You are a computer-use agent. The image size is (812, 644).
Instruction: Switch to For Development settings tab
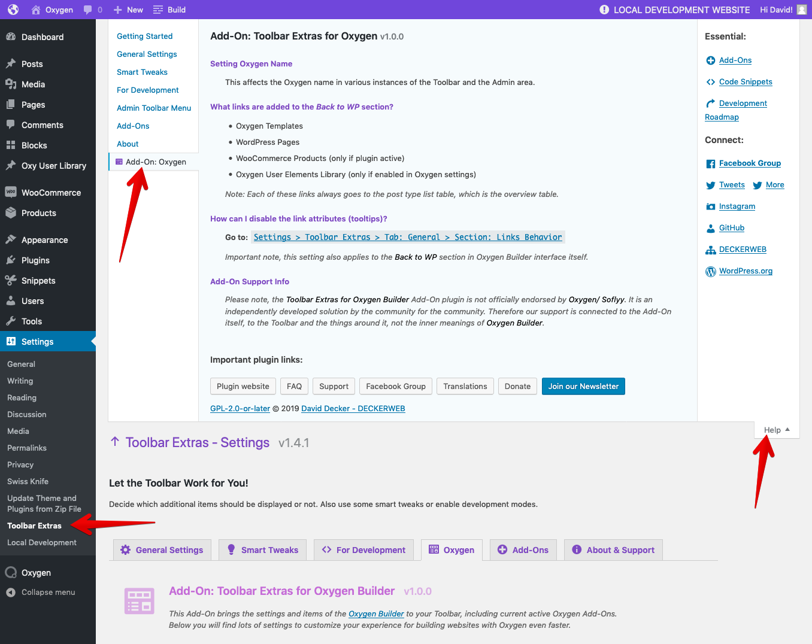coord(363,549)
